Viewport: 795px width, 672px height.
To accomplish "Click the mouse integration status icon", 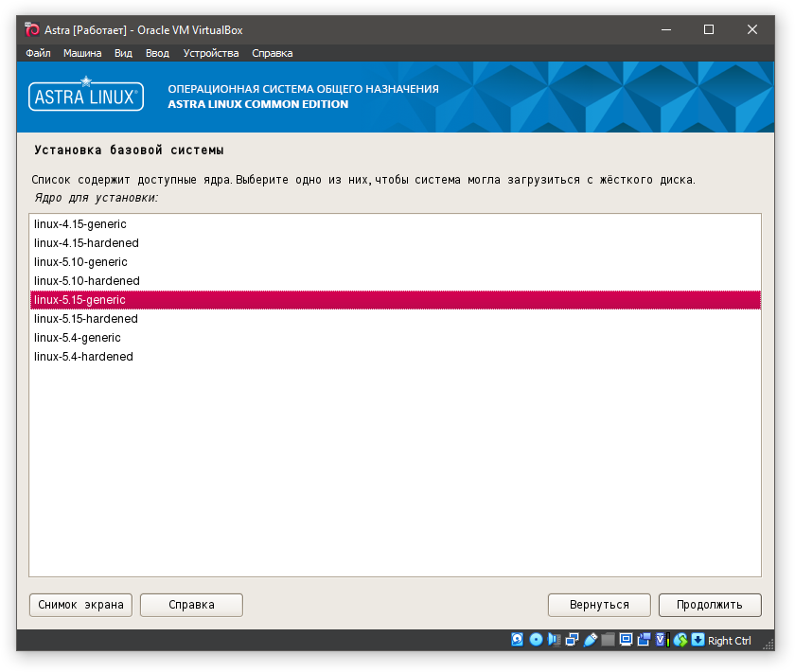I will (x=680, y=640).
